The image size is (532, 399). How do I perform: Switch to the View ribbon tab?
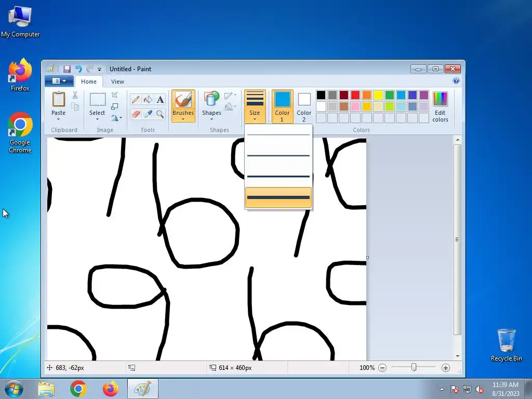(117, 82)
